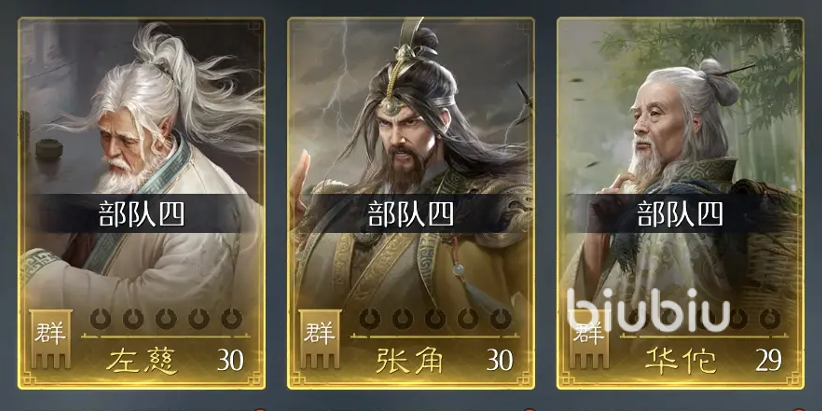Screen dimensions: 822x411
Task: Click the 群 faction badge on 左慈's card
Action: coord(50,338)
